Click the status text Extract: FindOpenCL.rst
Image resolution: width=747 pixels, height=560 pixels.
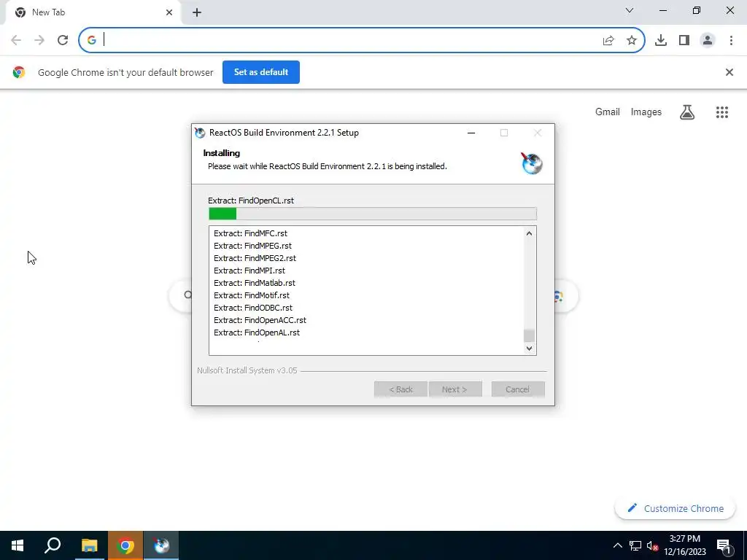[x=251, y=201]
